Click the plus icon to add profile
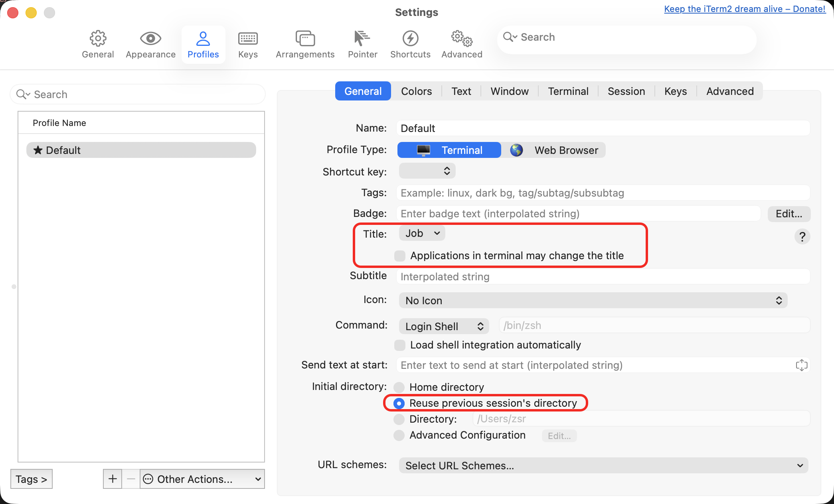Viewport: 834px width, 504px height. point(113,479)
